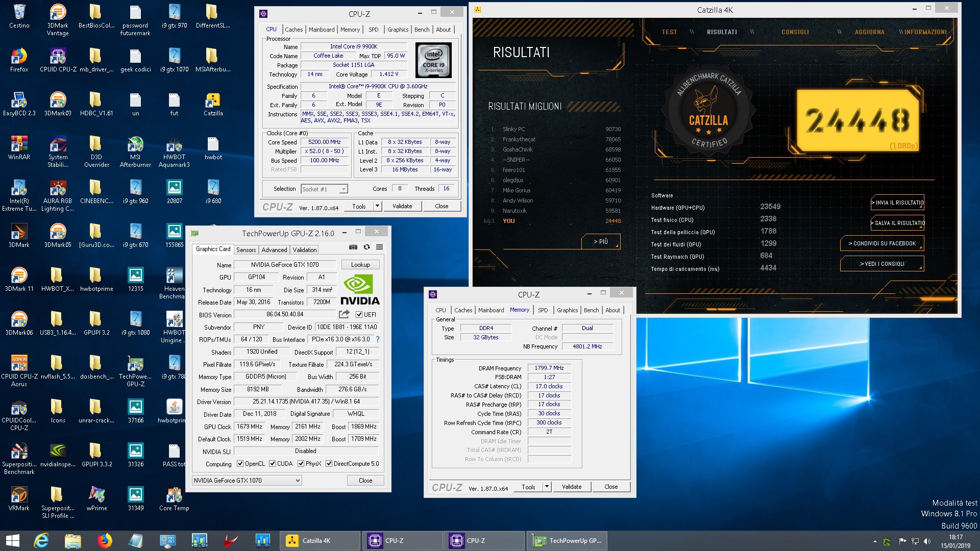Open the Intel Extreme Tuning desktop icon
Image resolution: width=980 pixels, height=551 pixels.
(19, 196)
